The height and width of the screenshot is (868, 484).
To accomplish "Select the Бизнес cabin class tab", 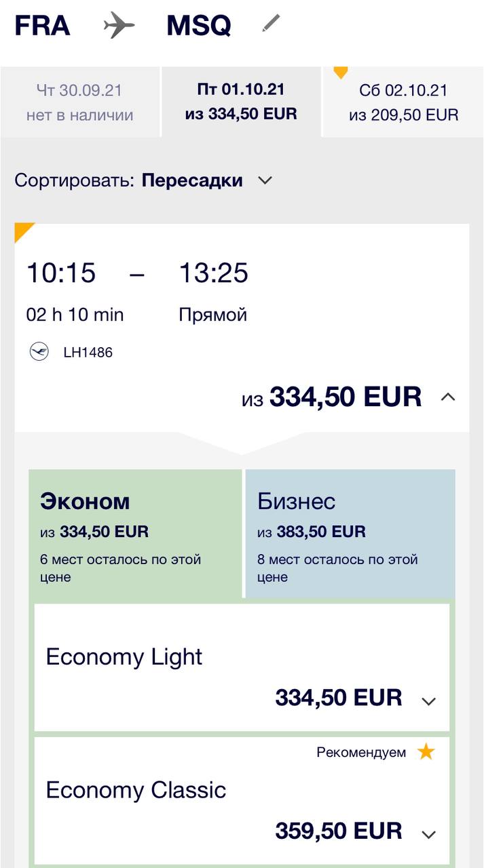I will (350, 533).
